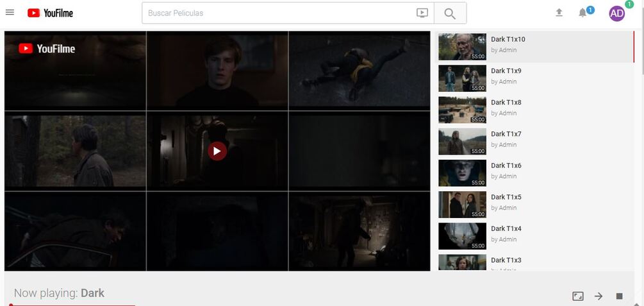
Task: Select the Dark T1x3 title
Action: tap(506, 260)
